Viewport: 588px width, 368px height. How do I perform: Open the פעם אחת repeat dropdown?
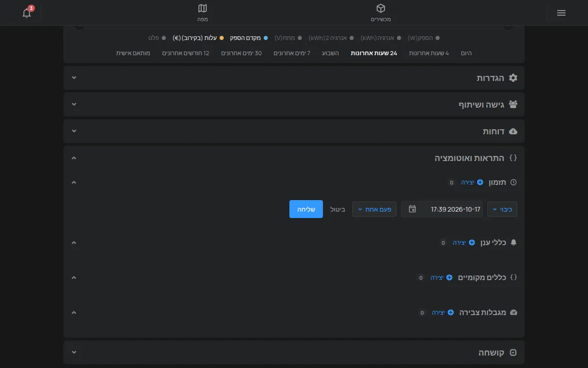(374, 209)
